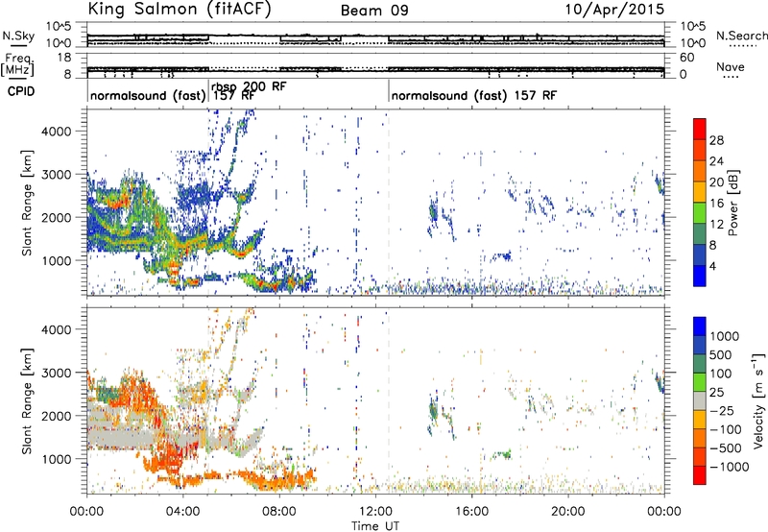Click the "28" tick on Power colorbar
This screenshot has height=532, width=768.
716,140
